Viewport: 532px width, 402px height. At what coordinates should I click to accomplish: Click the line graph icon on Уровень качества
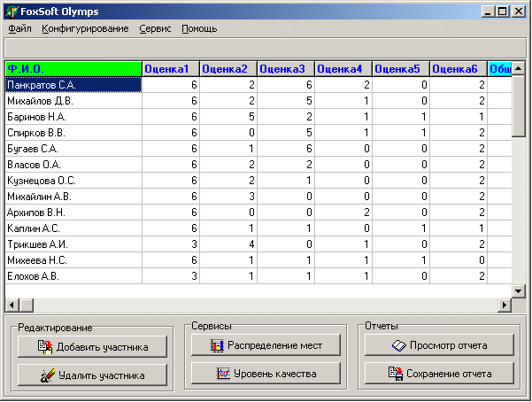(x=223, y=374)
